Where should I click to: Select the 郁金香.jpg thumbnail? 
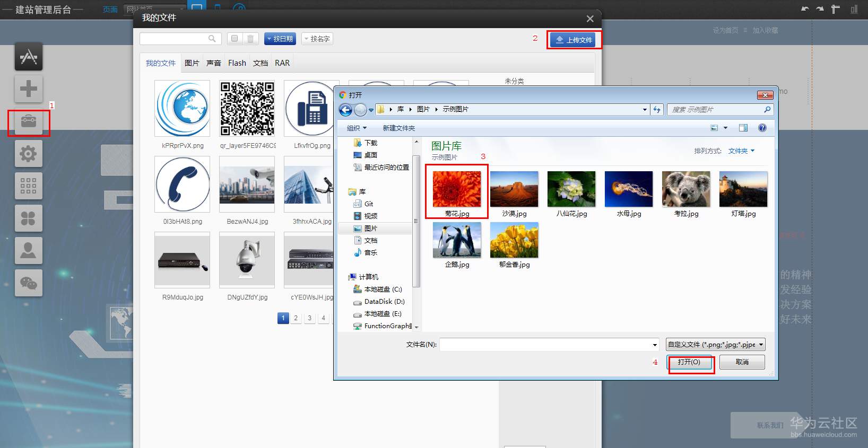coord(514,240)
